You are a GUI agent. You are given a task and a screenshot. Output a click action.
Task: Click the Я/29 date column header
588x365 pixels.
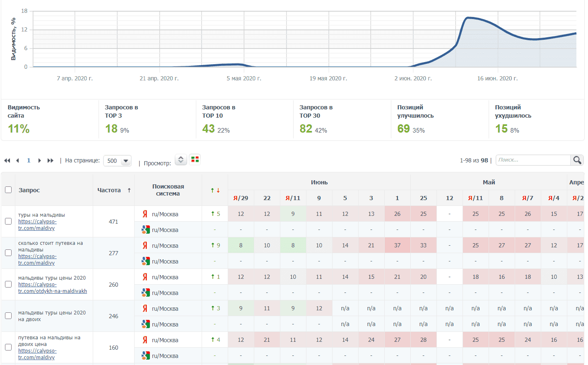coord(241,198)
